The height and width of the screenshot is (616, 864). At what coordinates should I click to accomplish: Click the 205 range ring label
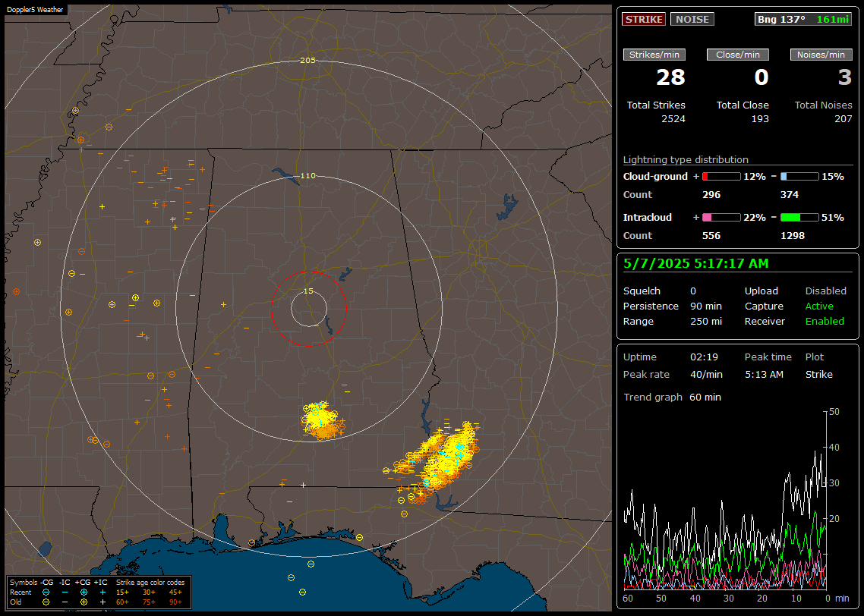pos(307,61)
